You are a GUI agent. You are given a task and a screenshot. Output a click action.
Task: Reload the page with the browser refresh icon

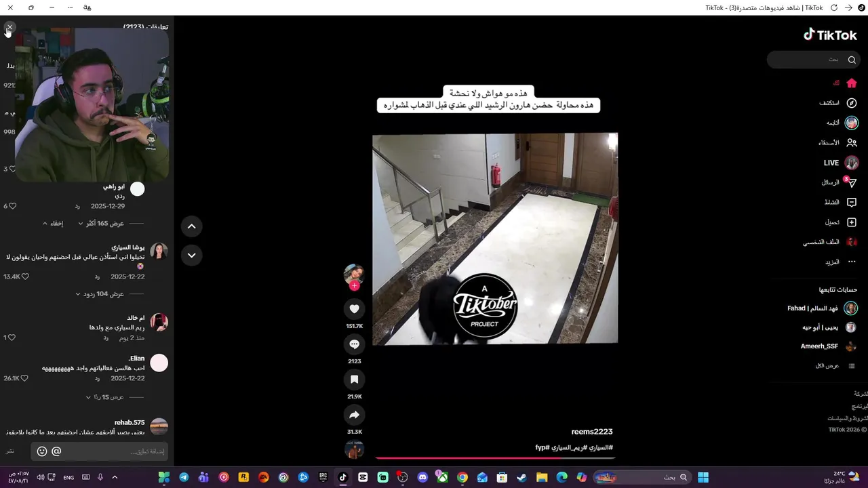coord(834,7)
